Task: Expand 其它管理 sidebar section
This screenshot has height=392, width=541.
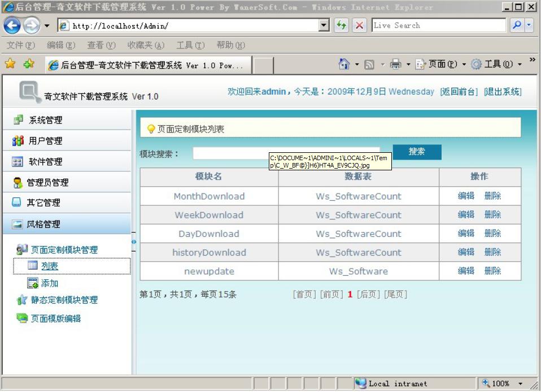Action: (x=67, y=202)
